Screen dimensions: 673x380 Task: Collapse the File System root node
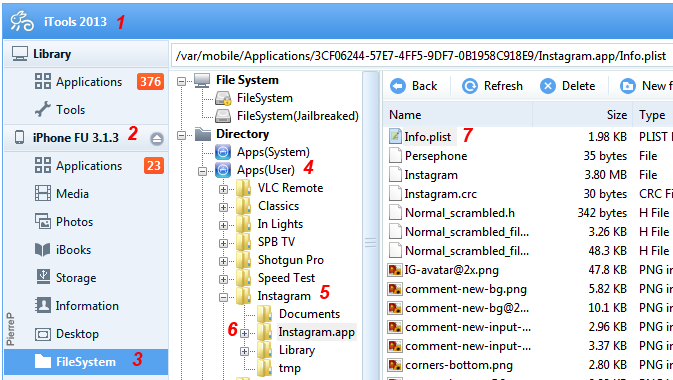(x=182, y=81)
